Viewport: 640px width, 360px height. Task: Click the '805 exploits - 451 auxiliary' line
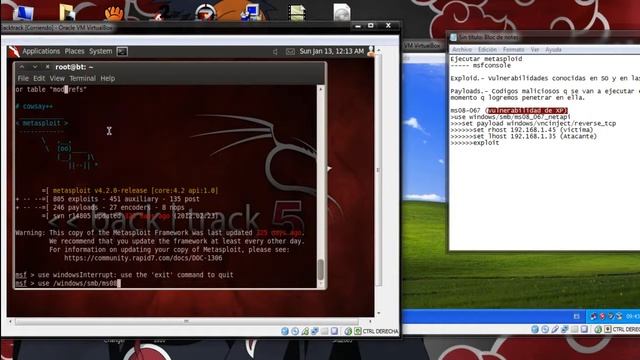pyautogui.click(x=126, y=199)
